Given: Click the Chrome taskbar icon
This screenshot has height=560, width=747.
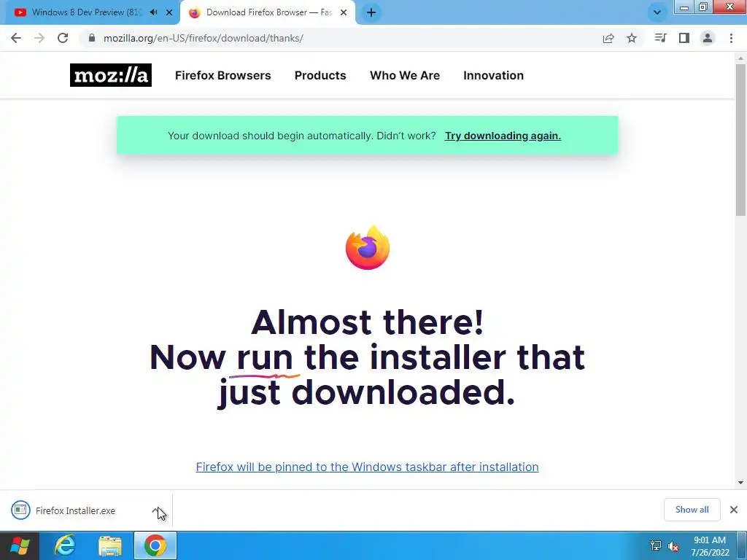Looking at the screenshot, I should point(155,545).
